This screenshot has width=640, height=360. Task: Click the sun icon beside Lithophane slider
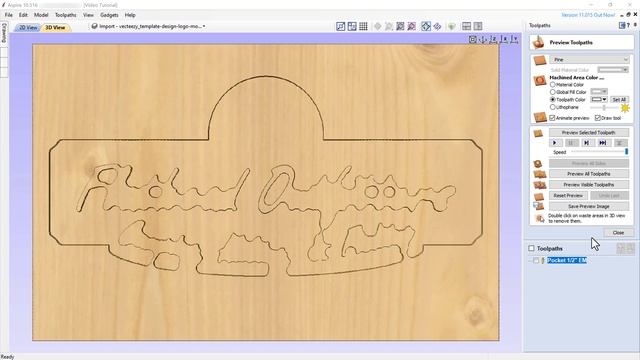pyautogui.click(x=625, y=108)
